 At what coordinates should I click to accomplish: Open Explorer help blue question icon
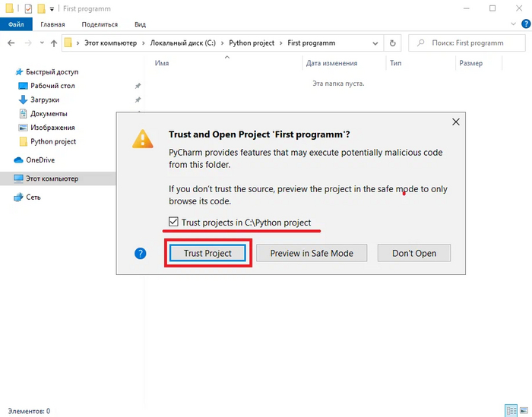526,24
